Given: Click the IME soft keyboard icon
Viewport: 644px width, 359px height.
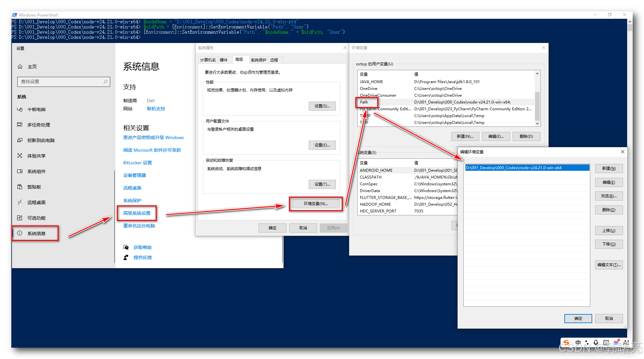Looking at the screenshot, I should (x=606, y=343).
